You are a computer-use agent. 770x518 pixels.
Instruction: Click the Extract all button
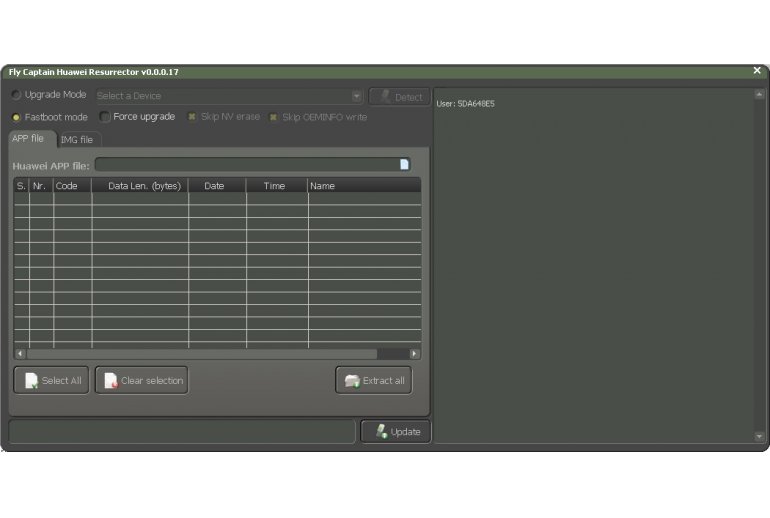point(374,380)
